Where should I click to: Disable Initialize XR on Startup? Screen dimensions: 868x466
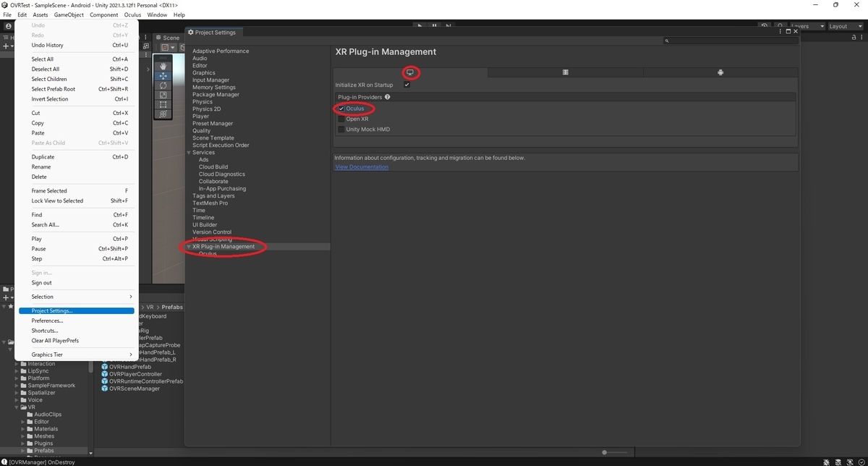[407, 84]
